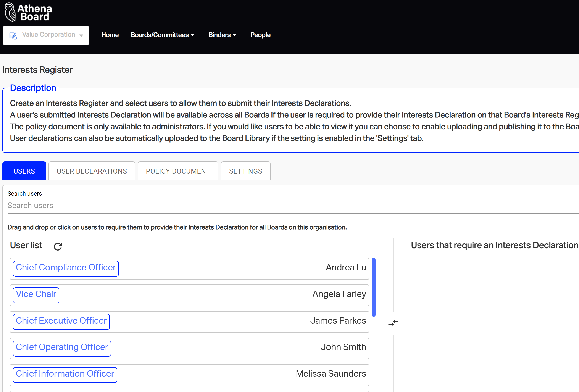Image resolution: width=579 pixels, height=392 pixels.
Task: Switch to the SETTINGS tab
Action: point(245,171)
